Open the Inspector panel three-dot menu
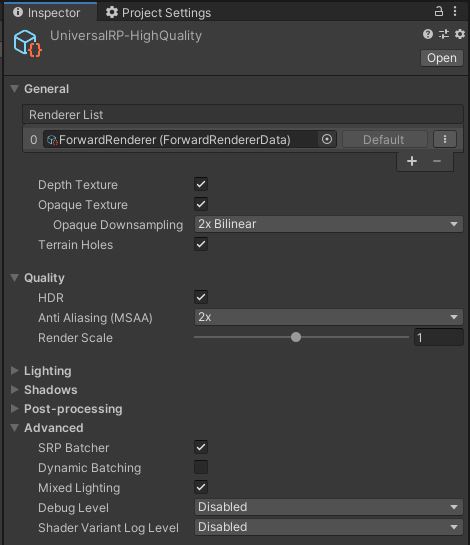The width and height of the screenshot is (470, 545). point(455,11)
